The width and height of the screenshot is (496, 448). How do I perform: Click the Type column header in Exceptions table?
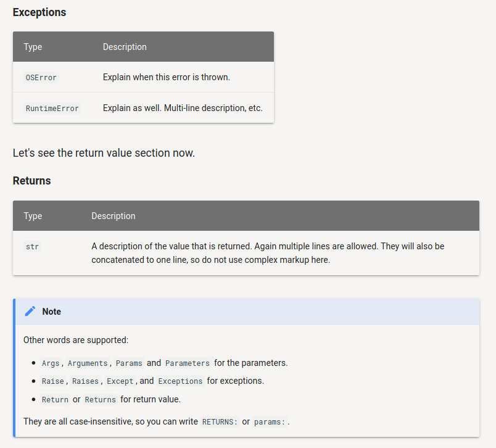pyautogui.click(x=33, y=47)
